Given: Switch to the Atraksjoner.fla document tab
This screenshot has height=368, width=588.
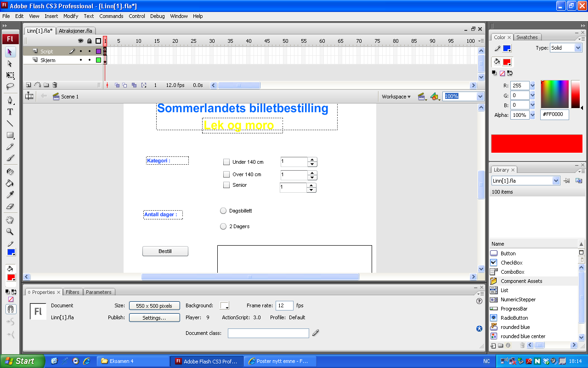Looking at the screenshot, I should tap(75, 31).
